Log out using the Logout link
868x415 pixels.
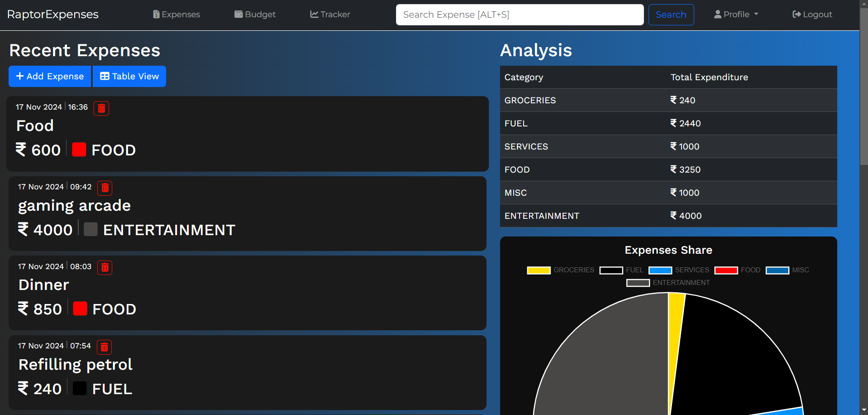(812, 14)
